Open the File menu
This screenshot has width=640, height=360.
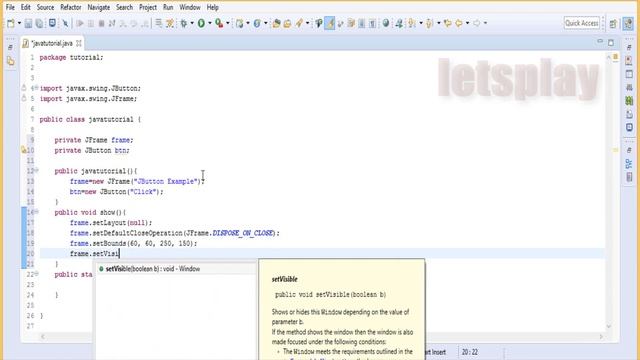tap(10, 7)
